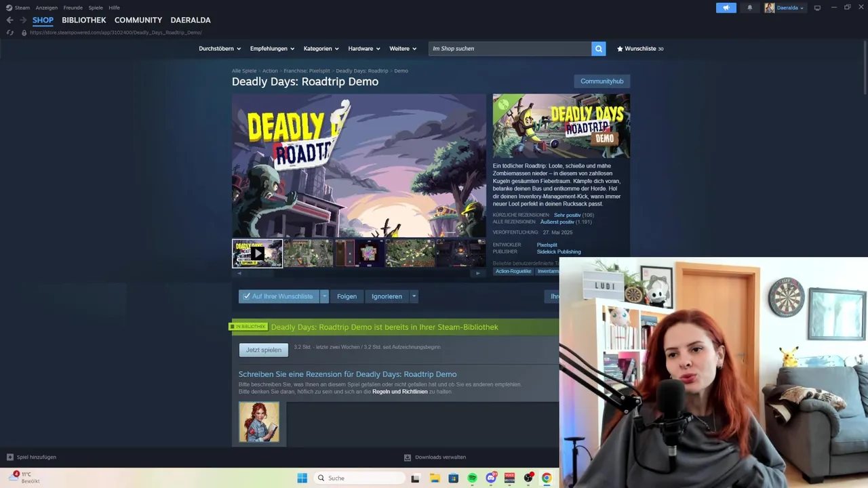
Task: Open the Kategorien dropdown
Action: [x=321, y=49]
